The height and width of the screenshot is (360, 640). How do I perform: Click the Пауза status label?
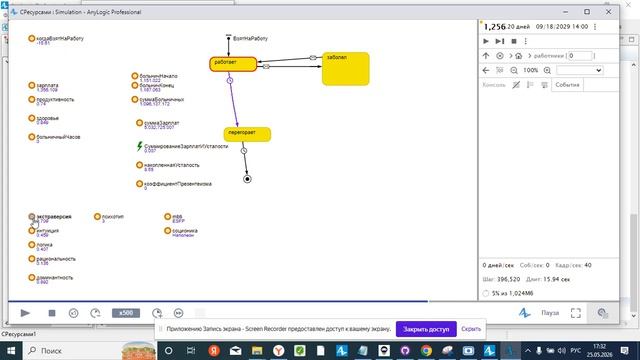click(550, 313)
